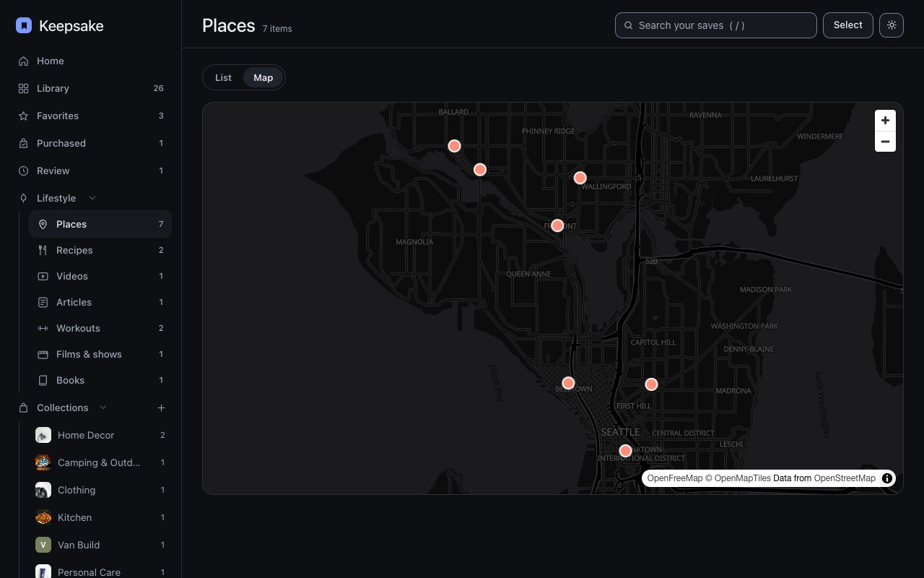Focus the Search your saves field
Screen dimensions: 924x578
(716, 25)
